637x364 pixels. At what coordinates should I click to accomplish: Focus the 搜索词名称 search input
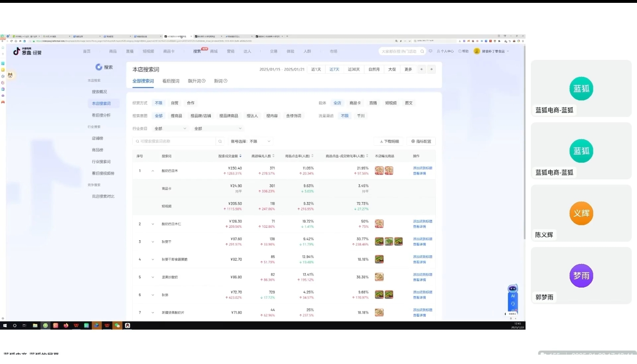pyautogui.click(x=174, y=142)
